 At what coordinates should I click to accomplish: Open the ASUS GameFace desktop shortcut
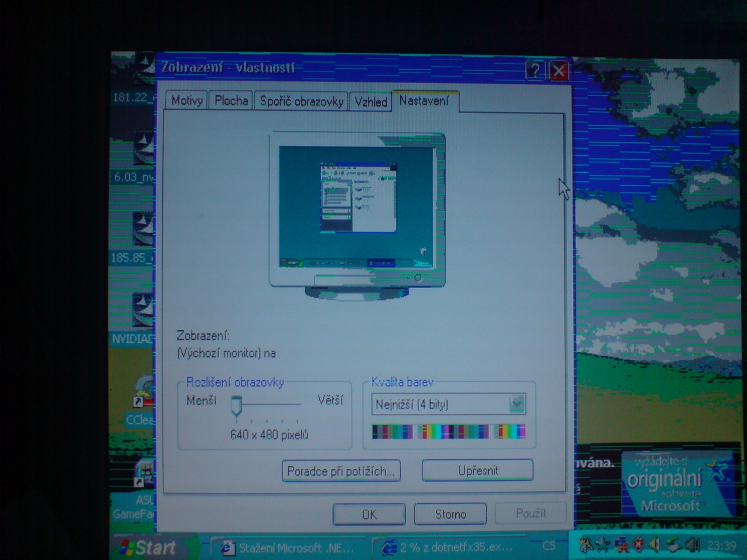tap(142, 474)
